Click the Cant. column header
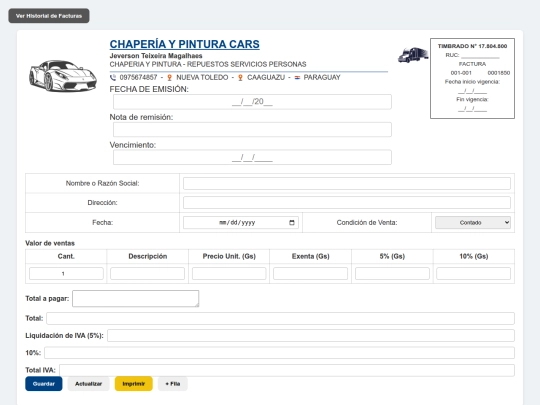Viewport: 540px width, 405px height. 66,256
